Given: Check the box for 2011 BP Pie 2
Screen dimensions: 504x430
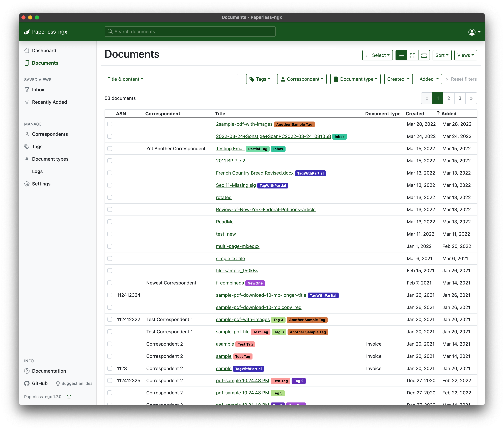Looking at the screenshot, I should (110, 161).
